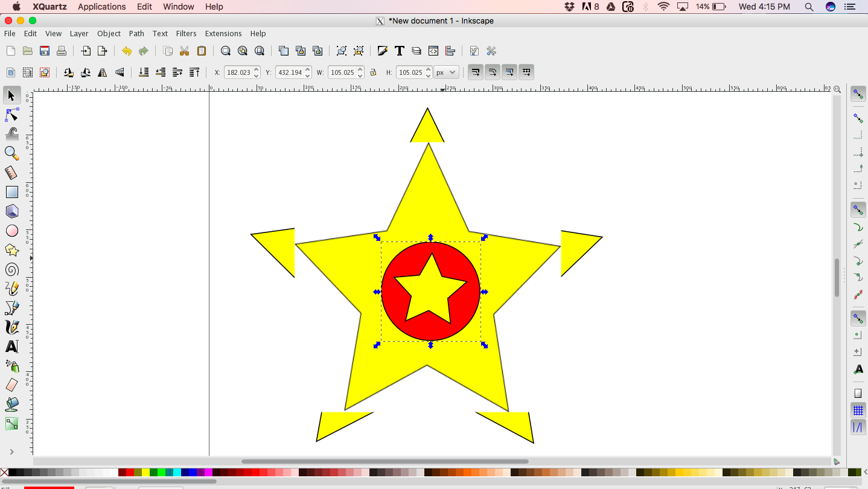The height and width of the screenshot is (489, 868).
Task: Open XQuartz Applications menu
Action: 101,7
